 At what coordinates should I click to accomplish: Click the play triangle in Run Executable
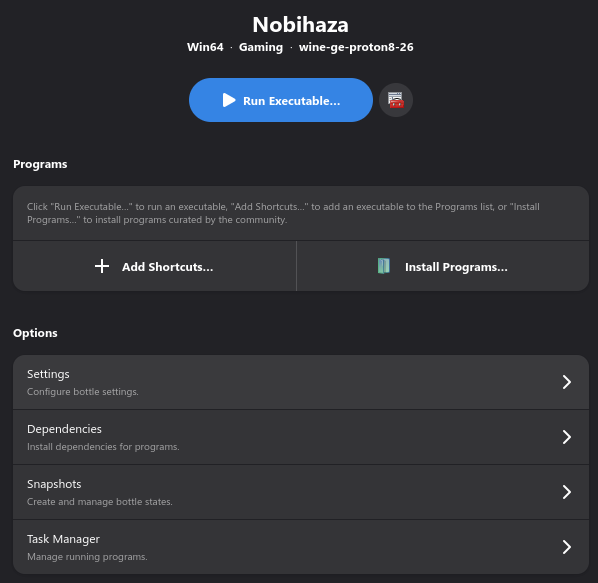229,100
